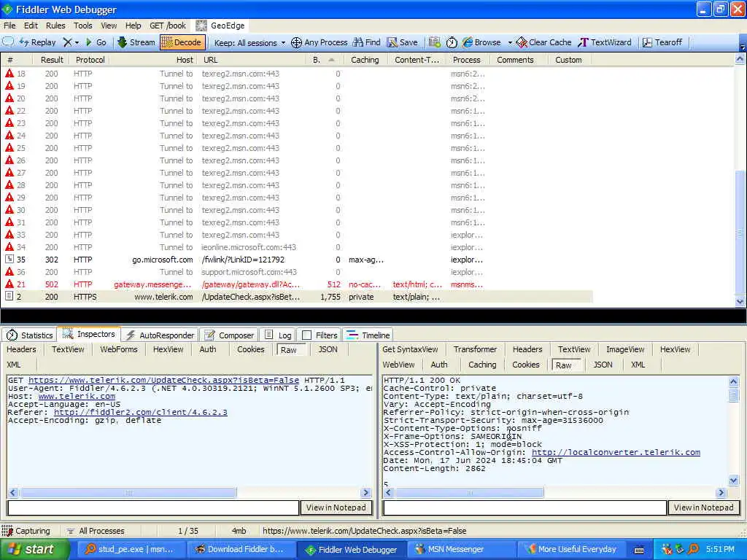Select request WebForms inspector tab
747x560 pixels.
click(x=119, y=349)
